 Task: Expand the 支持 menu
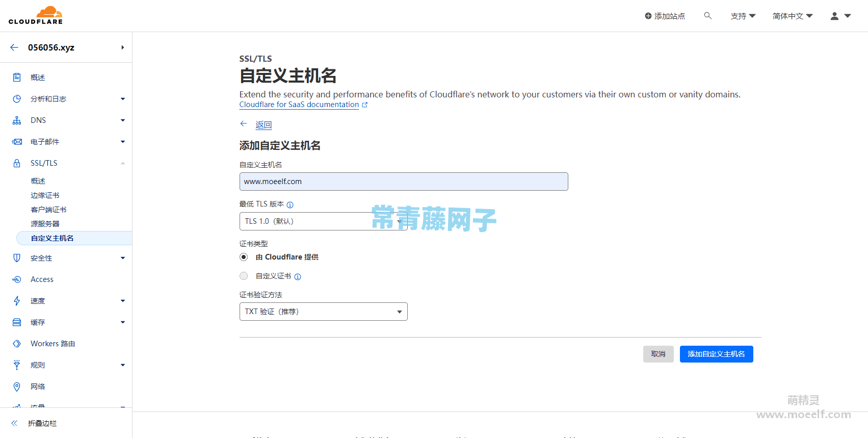tap(743, 16)
